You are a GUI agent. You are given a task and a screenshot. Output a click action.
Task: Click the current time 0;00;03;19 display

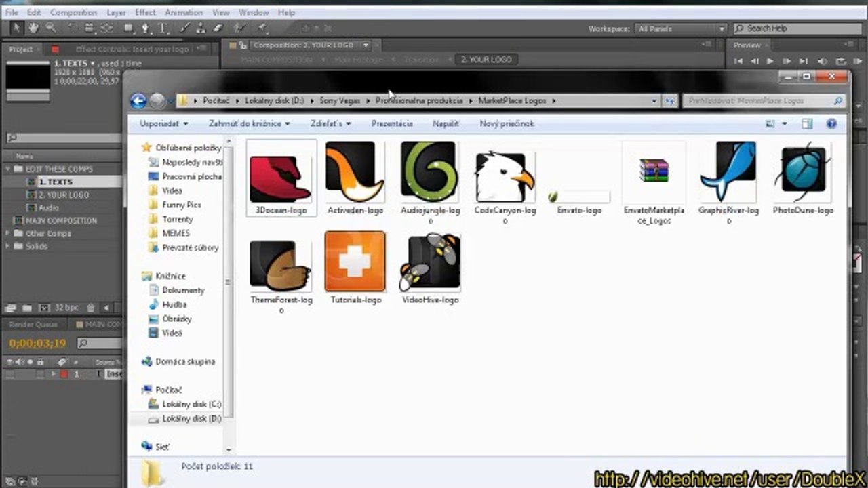point(37,344)
